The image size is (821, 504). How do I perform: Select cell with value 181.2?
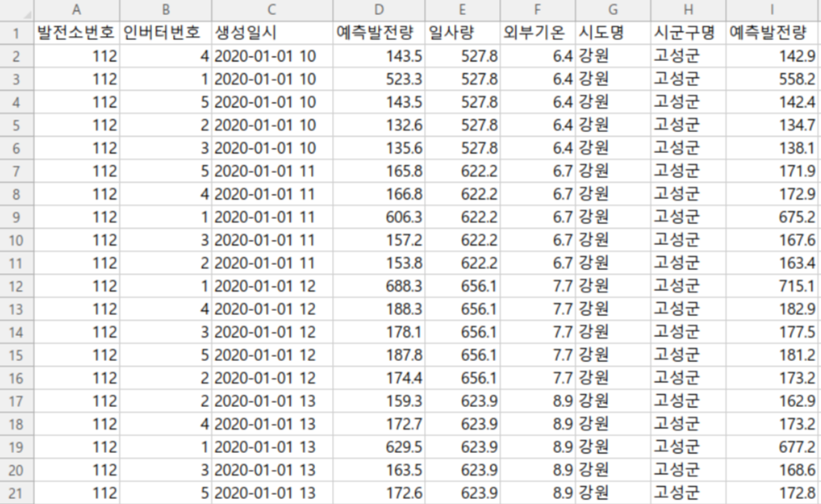point(773,355)
